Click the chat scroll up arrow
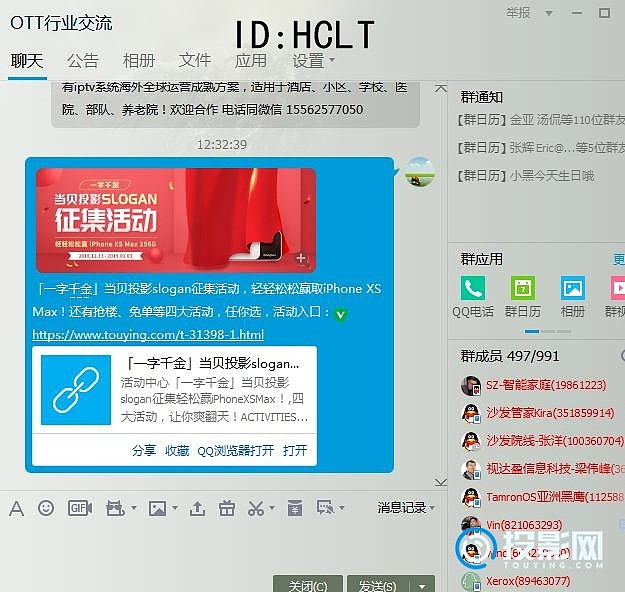The height and width of the screenshot is (592, 625). pos(440,88)
